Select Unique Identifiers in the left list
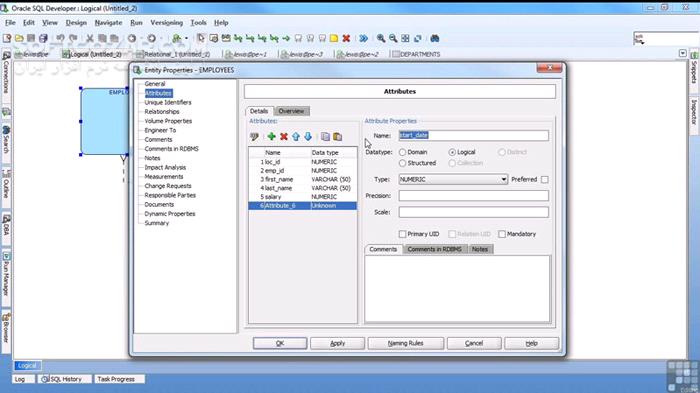The height and width of the screenshot is (393, 700). tap(168, 102)
